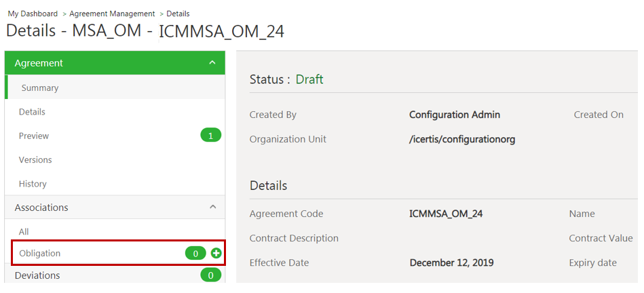Collapse the Associations section chevron
This screenshot has height=293, width=644.
[x=212, y=207]
